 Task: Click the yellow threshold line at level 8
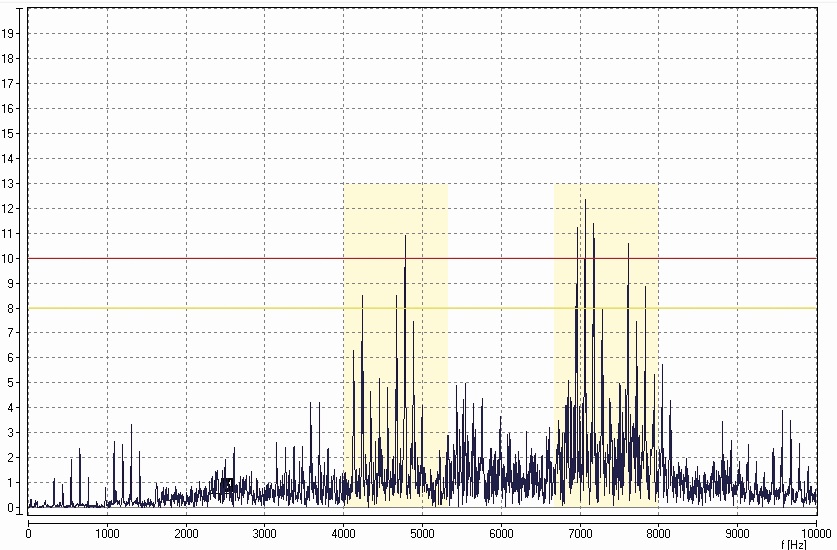click(250, 308)
